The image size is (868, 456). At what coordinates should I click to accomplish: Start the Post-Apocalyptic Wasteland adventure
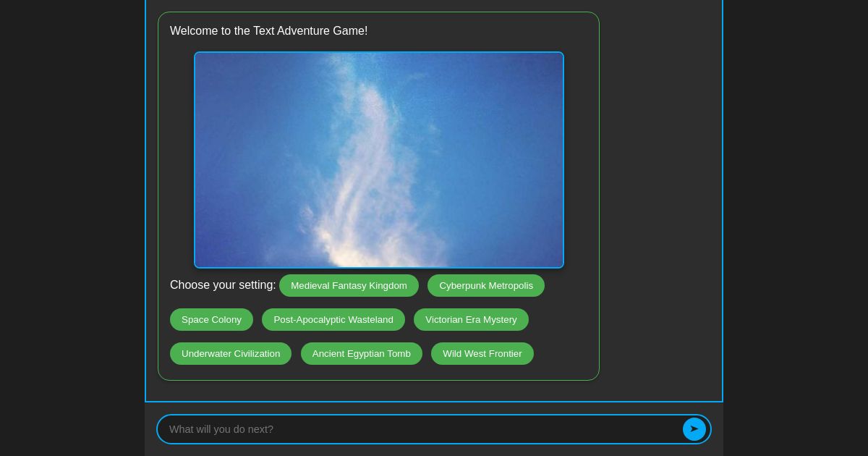click(x=333, y=319)
